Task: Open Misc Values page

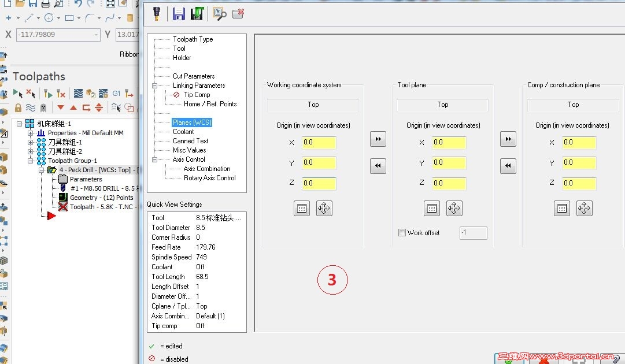Action: tap(189, 150)
